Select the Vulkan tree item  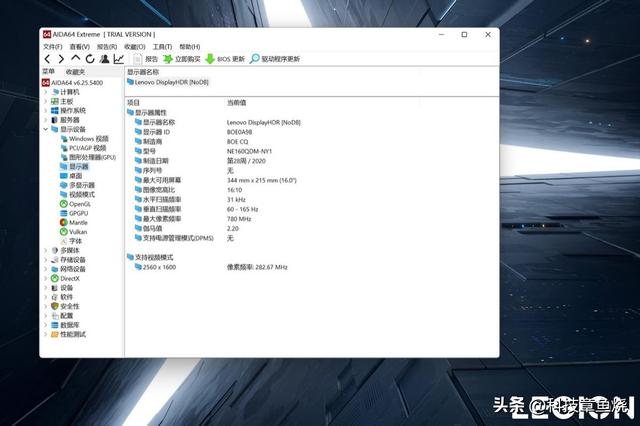point(74,232)
